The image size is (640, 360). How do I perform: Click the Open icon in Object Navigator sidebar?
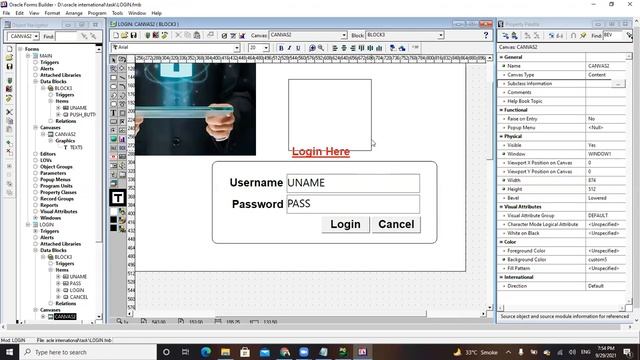[9, 58]
